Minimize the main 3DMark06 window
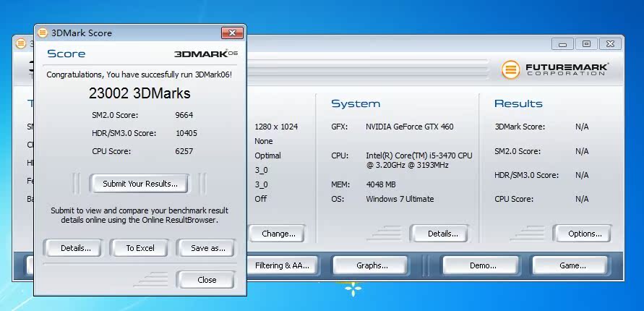Viewport: 644px width, 311px height. 565,43
